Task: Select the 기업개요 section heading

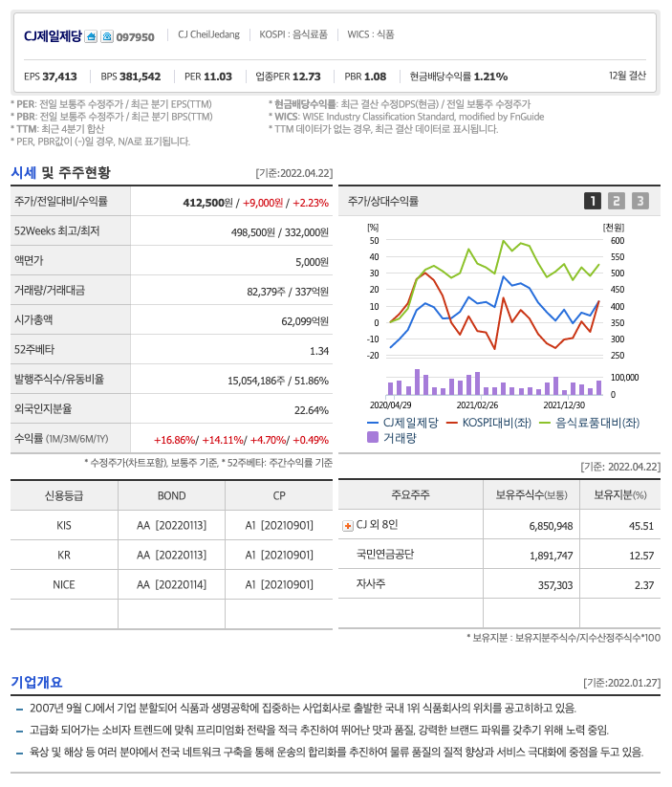Action: pos(36,683)
